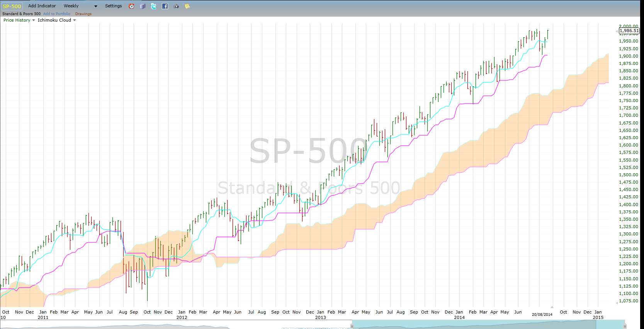This screenshot has height=329, width=644.
Task: Click the Add to Portfolio link
Action: tap(57, 14)
